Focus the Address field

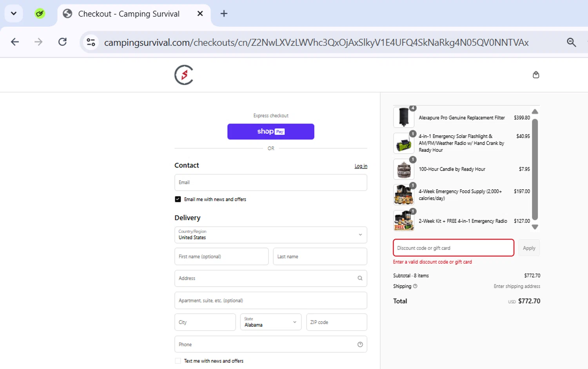271,278
